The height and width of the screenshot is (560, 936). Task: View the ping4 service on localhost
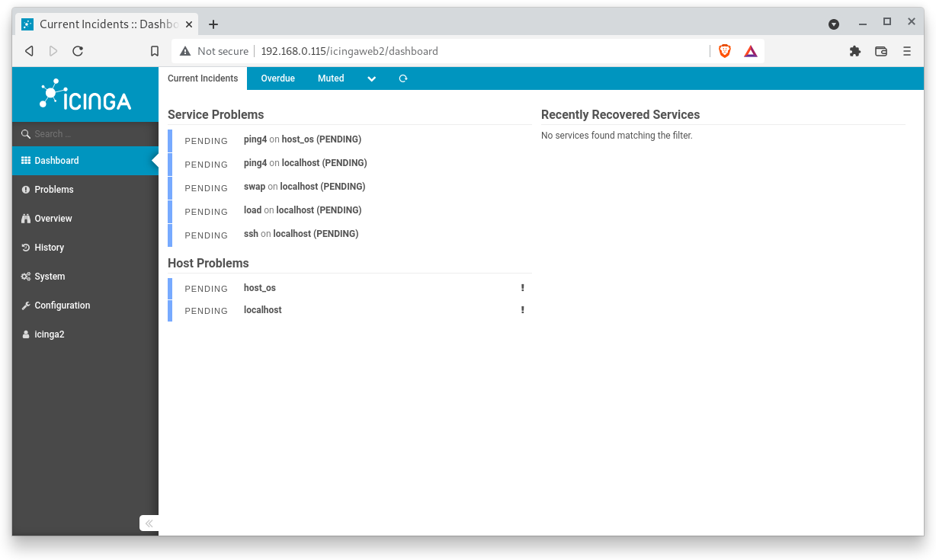(x=304, y=163)
